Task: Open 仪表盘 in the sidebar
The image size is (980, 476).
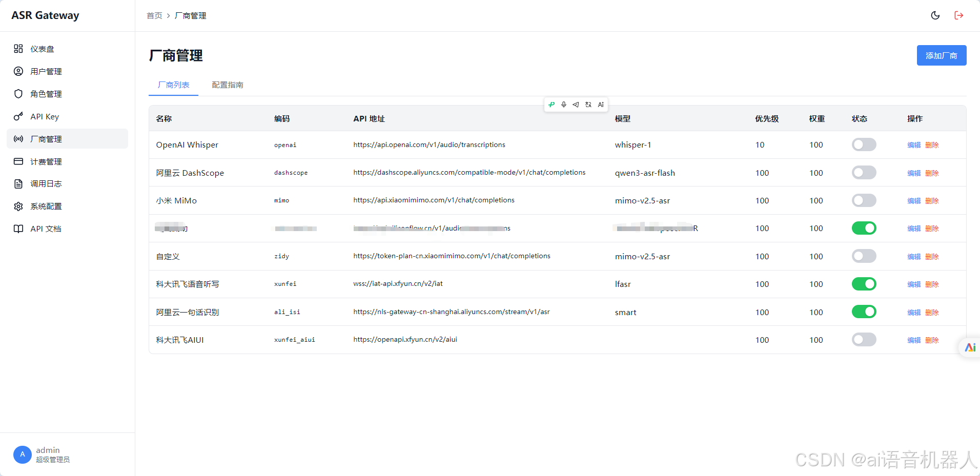Action: [67, 49]
